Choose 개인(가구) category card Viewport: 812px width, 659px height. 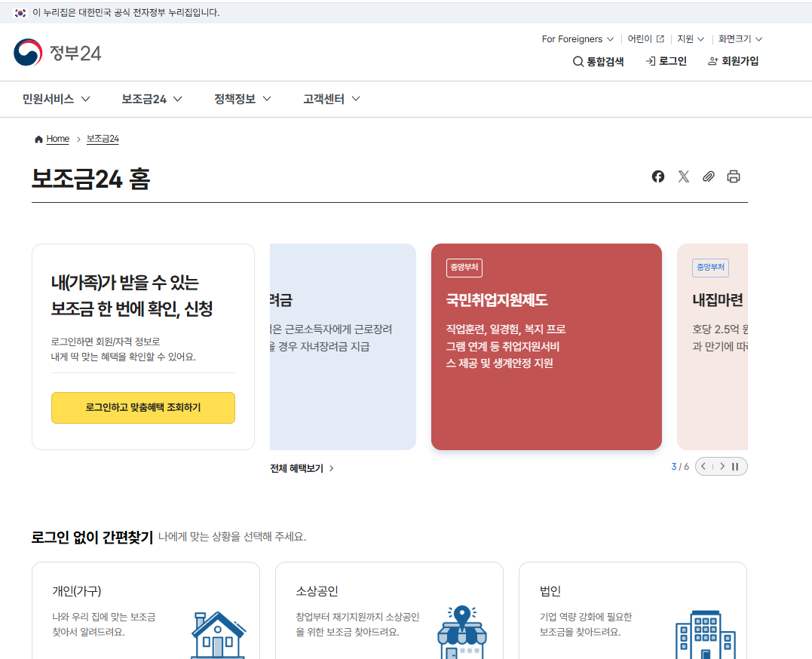pos(146,611)
